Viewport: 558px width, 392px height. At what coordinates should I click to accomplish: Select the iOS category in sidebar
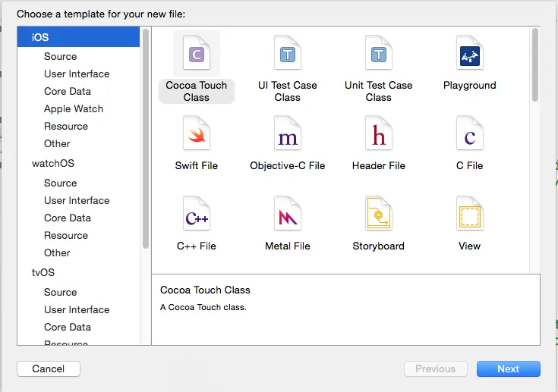coord(41,37)
